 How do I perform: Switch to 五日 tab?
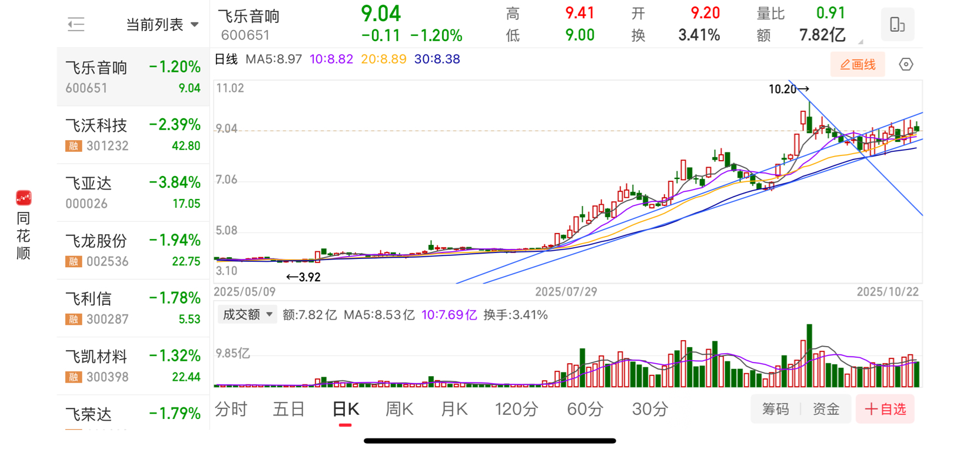[288, 409]
